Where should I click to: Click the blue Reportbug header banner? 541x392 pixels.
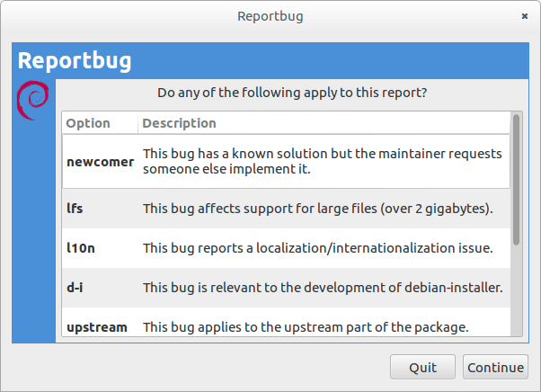pyautogui.click(x=270, y=60)
